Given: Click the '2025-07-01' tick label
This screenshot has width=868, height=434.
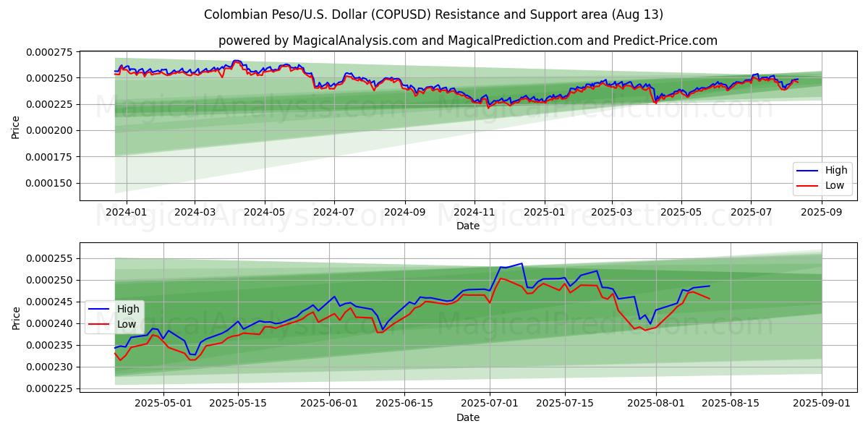Looking at the screenshot, I should [x=490, y=404].
